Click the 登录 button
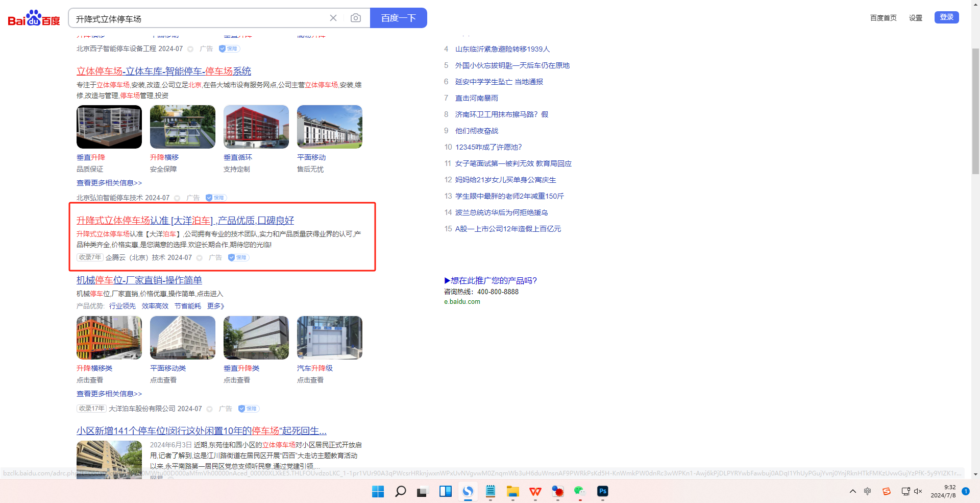 pos(947,17)
